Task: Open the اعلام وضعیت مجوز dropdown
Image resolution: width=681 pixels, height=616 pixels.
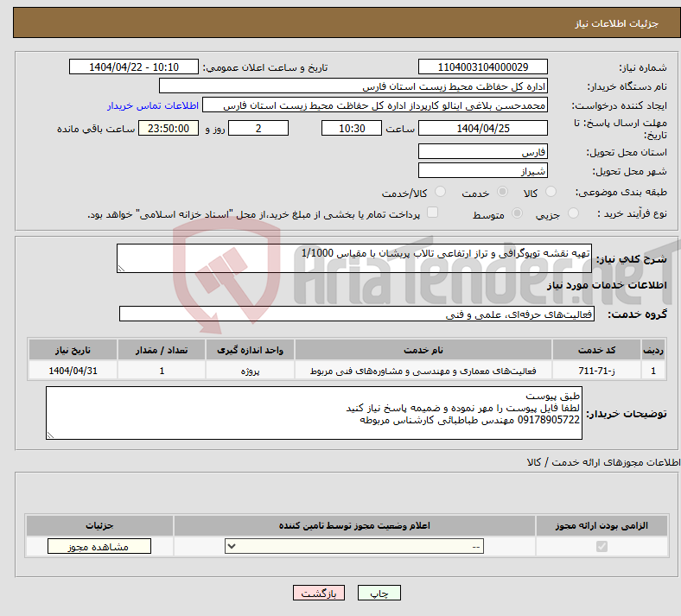Action: pos(354,546)
